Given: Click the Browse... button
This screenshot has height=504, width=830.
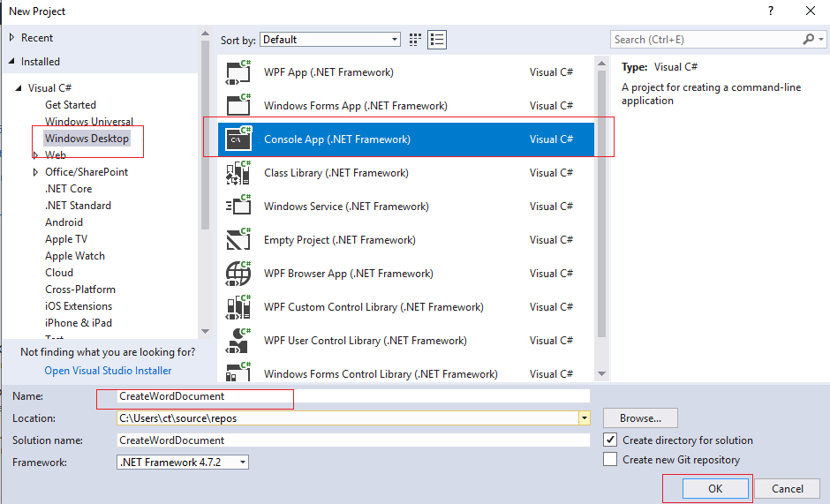Looking at the screenshot, I should (640, 418).
